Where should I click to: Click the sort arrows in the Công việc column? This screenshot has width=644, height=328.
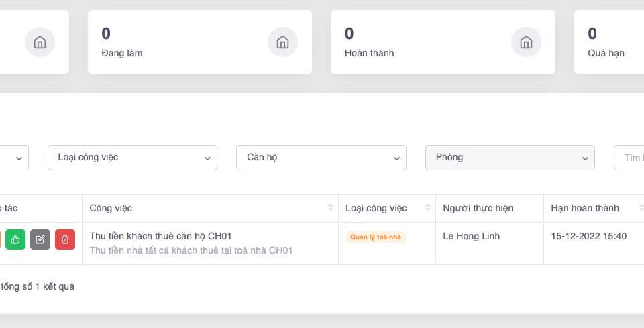(x=330, y=208)
